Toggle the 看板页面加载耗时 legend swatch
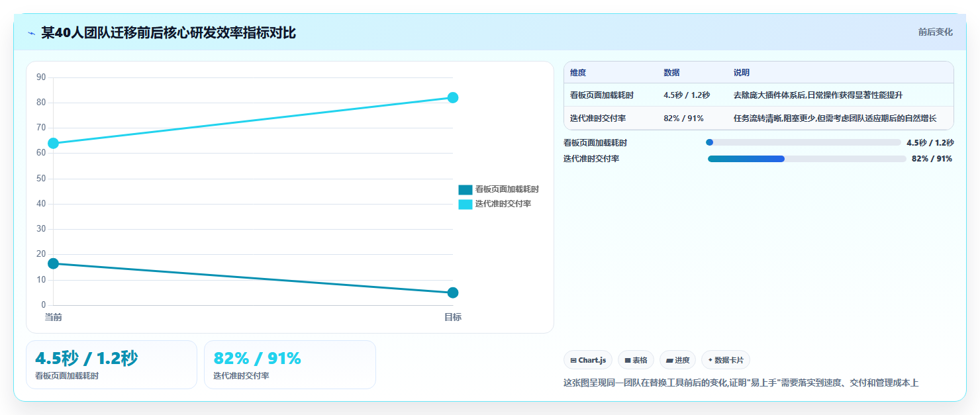 point(465,189)
